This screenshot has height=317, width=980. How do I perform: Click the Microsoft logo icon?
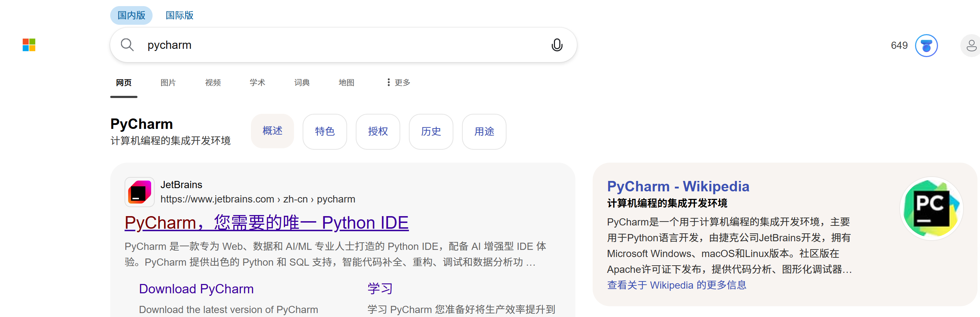(29, 45)
